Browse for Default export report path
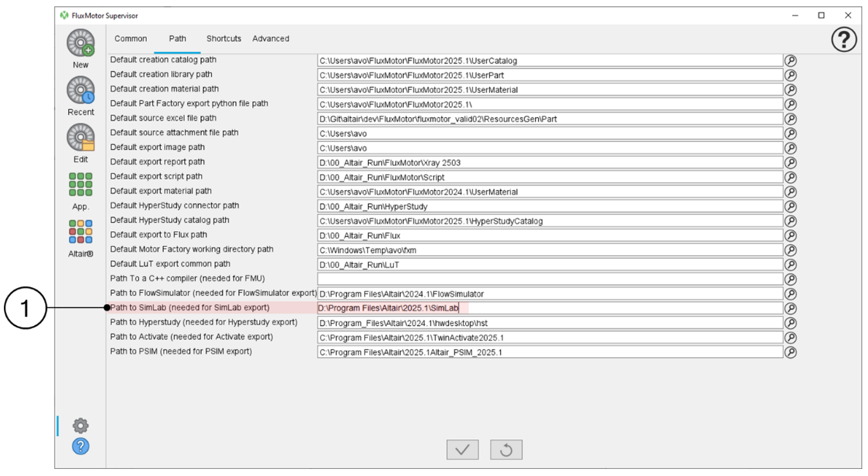 pos(791,163)
